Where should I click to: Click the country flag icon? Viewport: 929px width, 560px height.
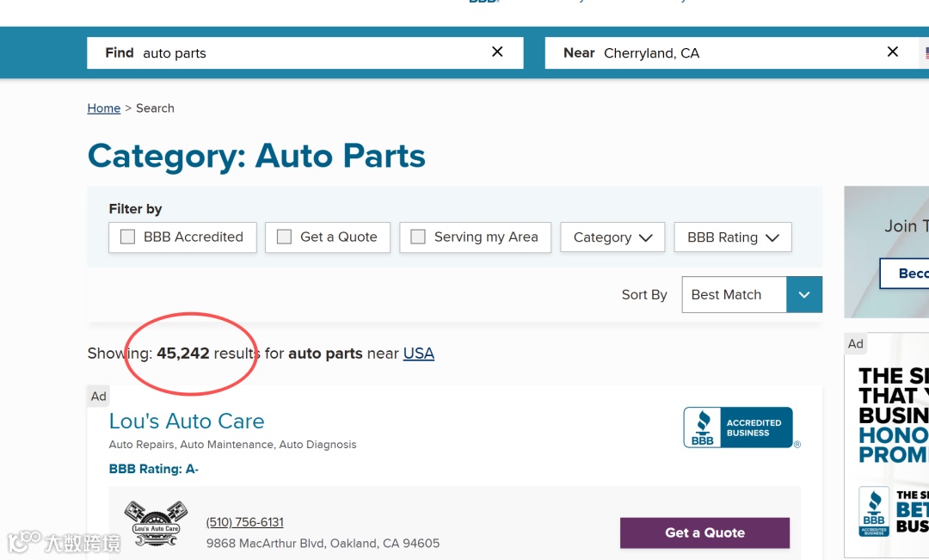click(926, 53)
